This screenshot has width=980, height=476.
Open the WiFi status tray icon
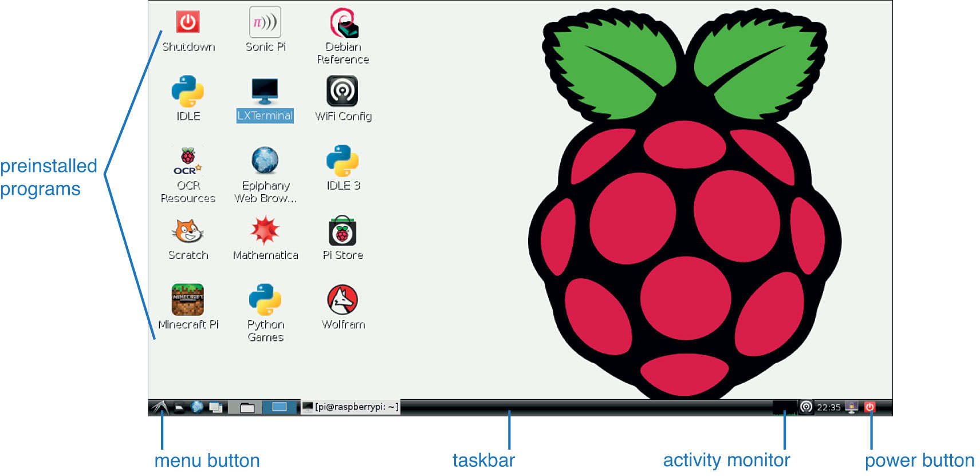click(x=806, y=407)
